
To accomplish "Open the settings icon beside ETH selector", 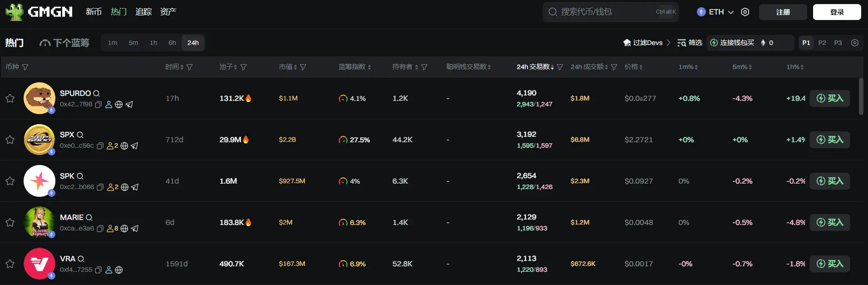I will 745,12.
